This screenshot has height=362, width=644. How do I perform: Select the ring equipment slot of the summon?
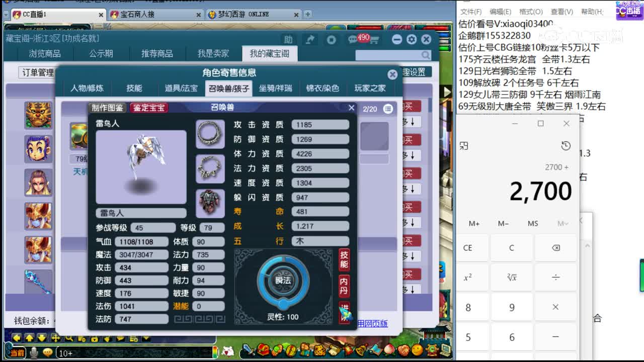click(x=210, y=133)
